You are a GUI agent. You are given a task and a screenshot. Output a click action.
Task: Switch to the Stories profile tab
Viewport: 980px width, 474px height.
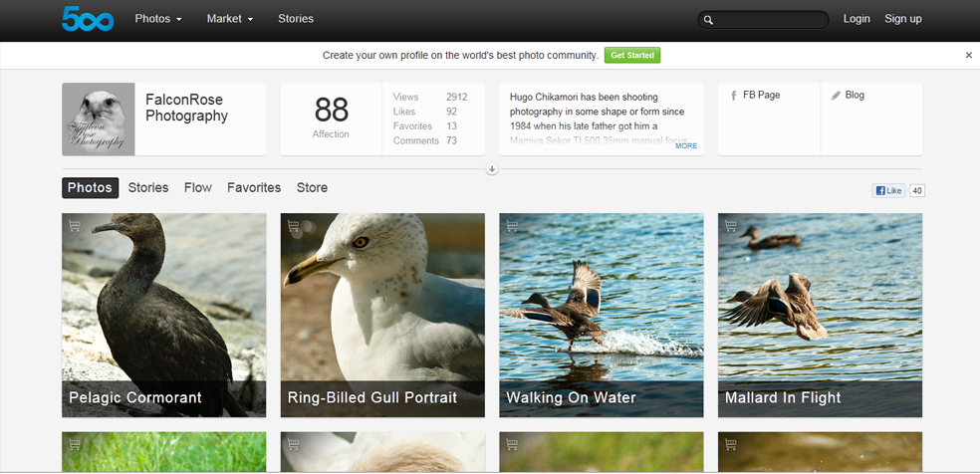tap(148, 188)
